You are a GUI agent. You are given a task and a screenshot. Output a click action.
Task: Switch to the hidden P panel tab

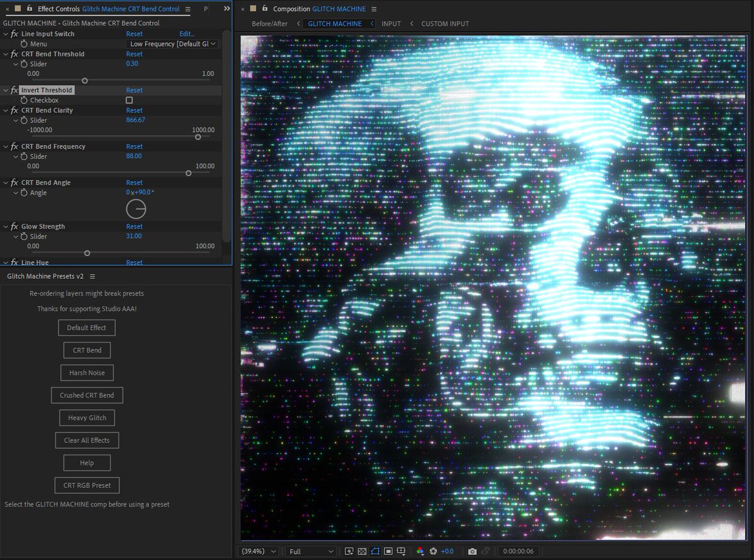pos(206,9)
